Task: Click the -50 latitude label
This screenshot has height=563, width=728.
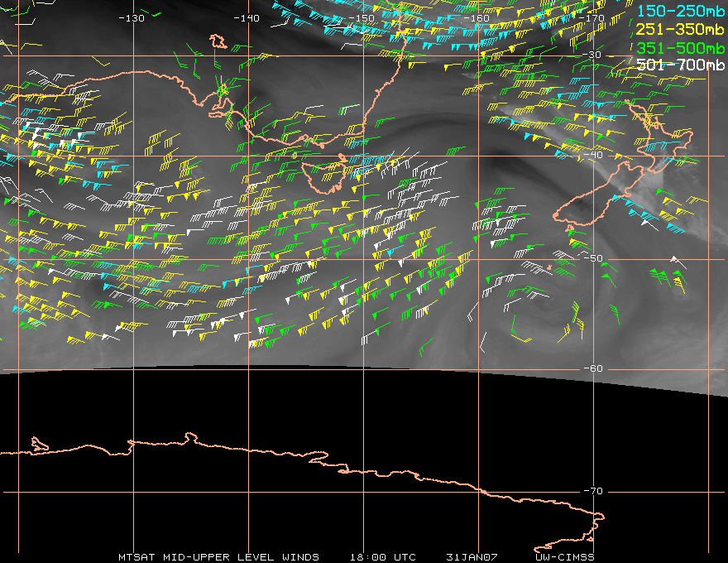Action: pos(593,258)
